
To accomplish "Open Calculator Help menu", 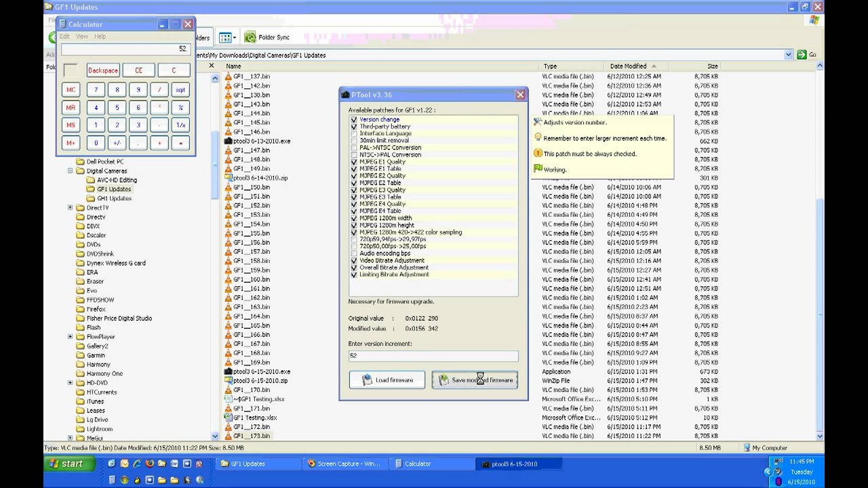I will [100, 36].
